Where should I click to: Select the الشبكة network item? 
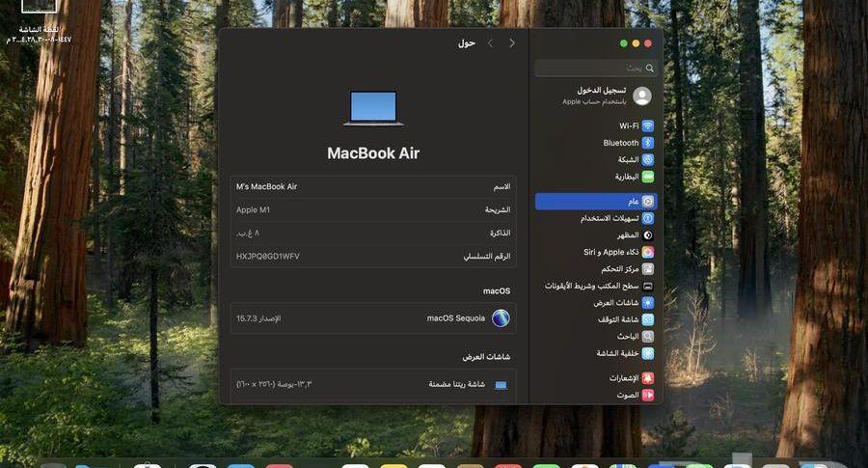point(596,159)
